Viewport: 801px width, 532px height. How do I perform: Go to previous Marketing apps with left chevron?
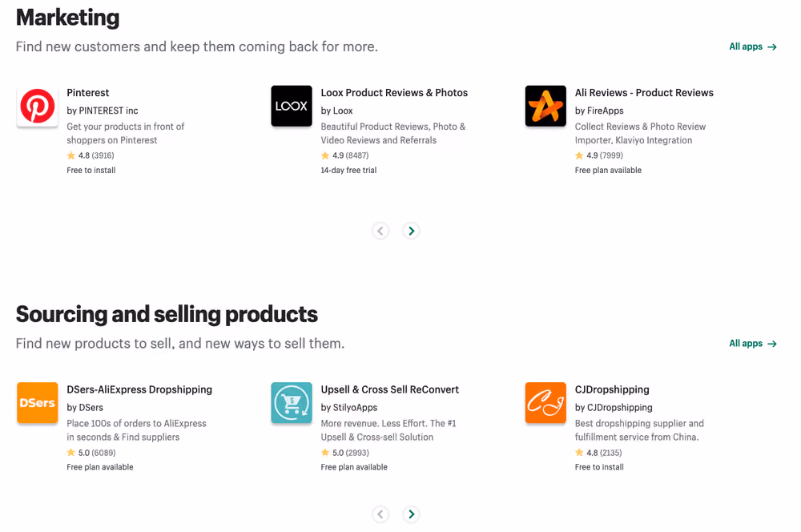point(380,231)
